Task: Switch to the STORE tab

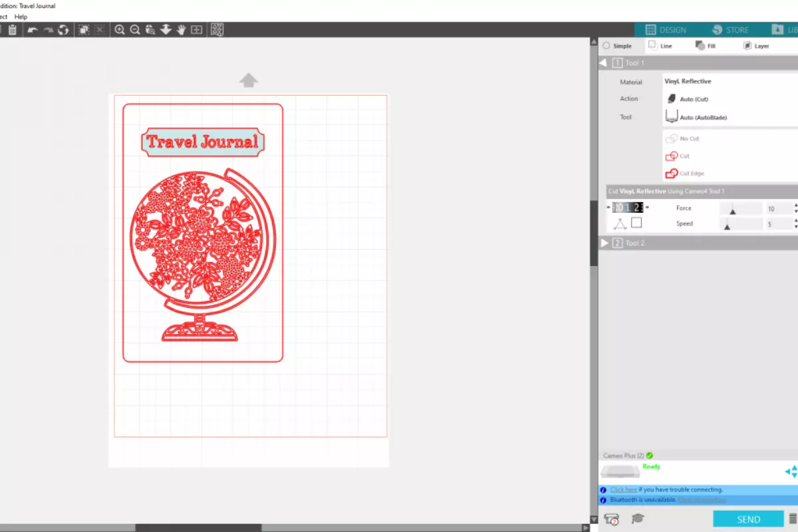Action: [730, 30]
